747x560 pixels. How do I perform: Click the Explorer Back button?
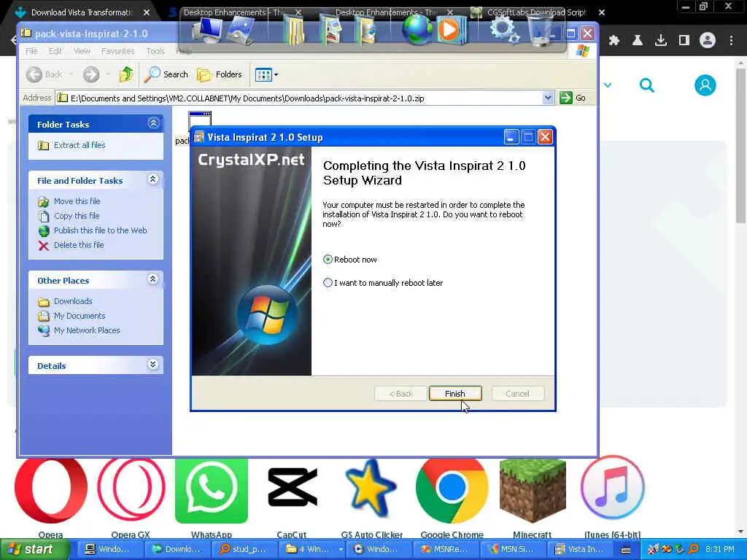pos(44,74)
